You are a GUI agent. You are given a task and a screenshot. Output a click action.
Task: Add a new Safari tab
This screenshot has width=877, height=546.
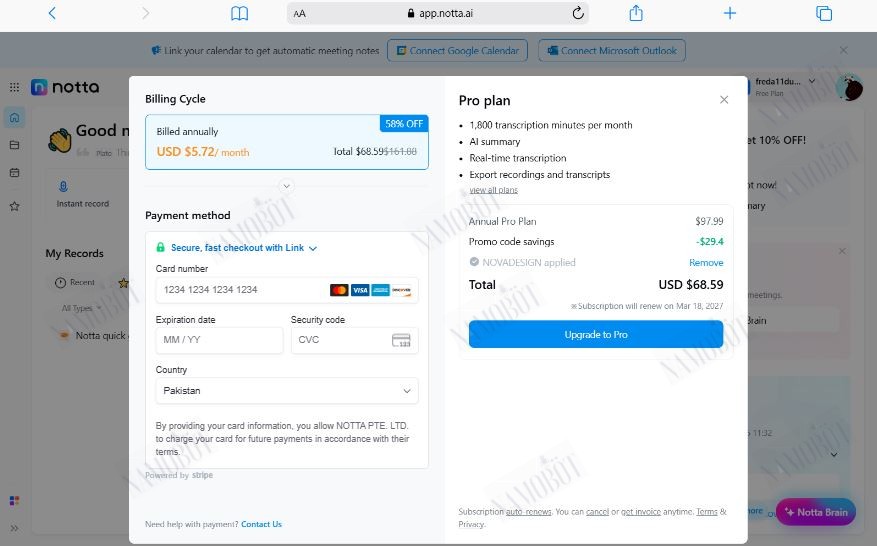pos(729,13)
